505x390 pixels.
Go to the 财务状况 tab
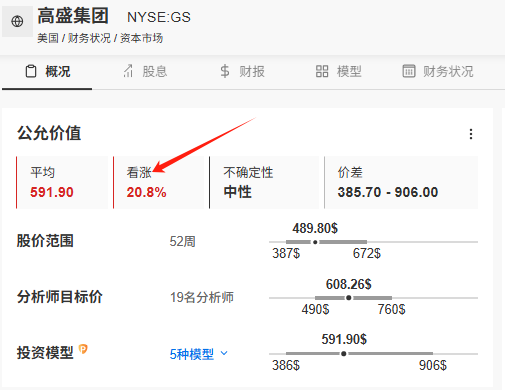click(438, 71)
